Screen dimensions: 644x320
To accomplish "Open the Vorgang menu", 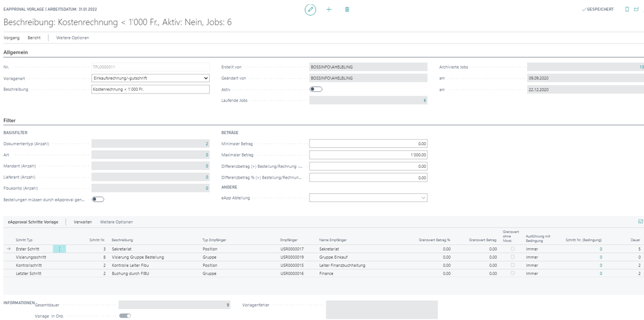I will (11, 38).
